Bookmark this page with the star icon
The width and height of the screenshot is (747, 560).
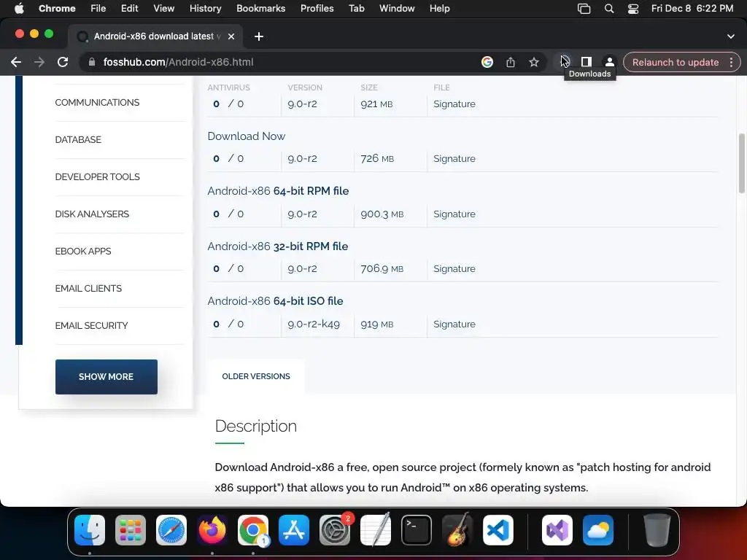tap(534, 62)
